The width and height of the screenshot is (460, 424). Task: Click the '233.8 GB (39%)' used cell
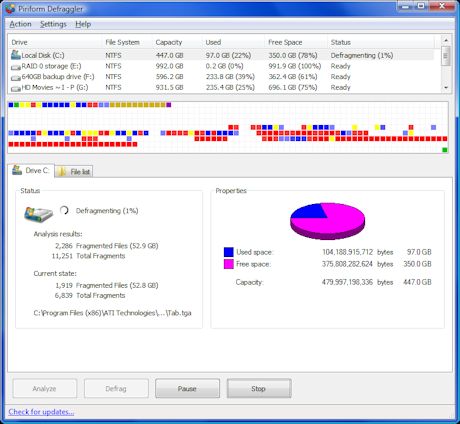pyautogui.click(x=230, y=77)
